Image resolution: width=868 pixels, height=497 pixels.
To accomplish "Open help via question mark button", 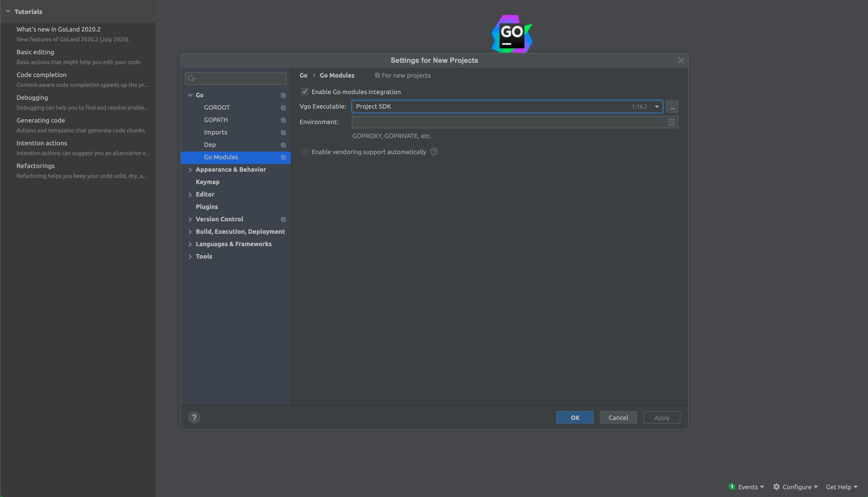I will click(194, 417).
